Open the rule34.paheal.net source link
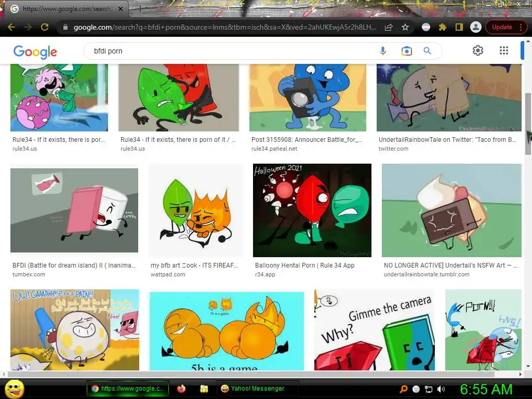The height and width of the screenshot is (399, 532). pyautogui.click(x=274, y=149)
